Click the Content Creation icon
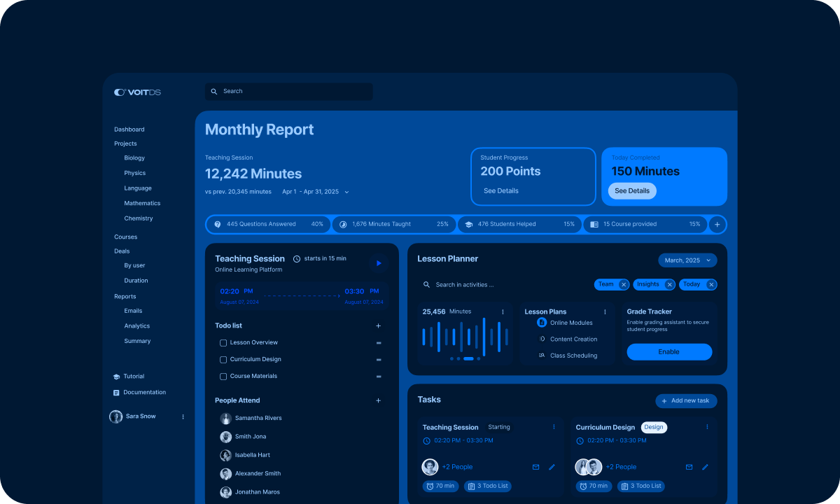The image size is (840, 504). coord(542,339)
